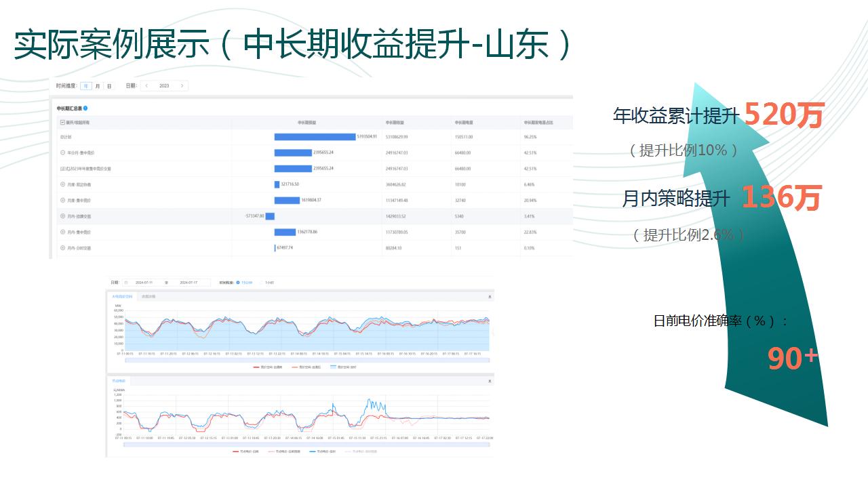Viewport: 868px width, 488px height.
Task: Click start date 2024-07-11 field
Action: point(144,283)
